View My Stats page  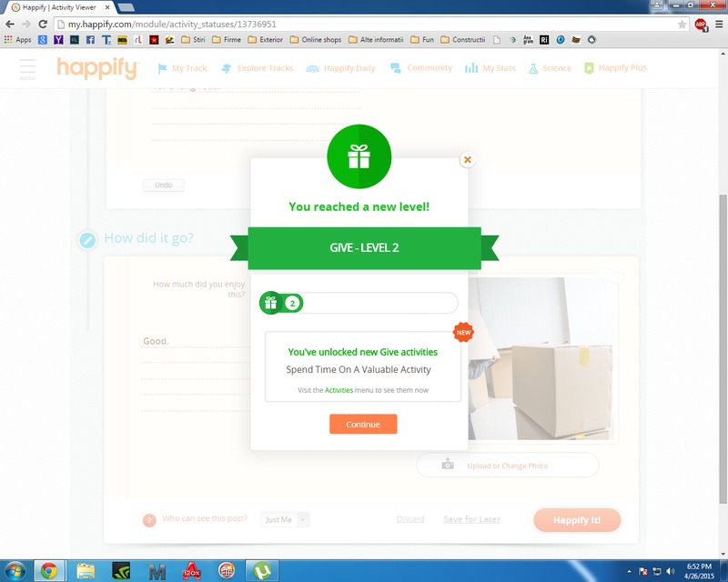tap(490, 68)
